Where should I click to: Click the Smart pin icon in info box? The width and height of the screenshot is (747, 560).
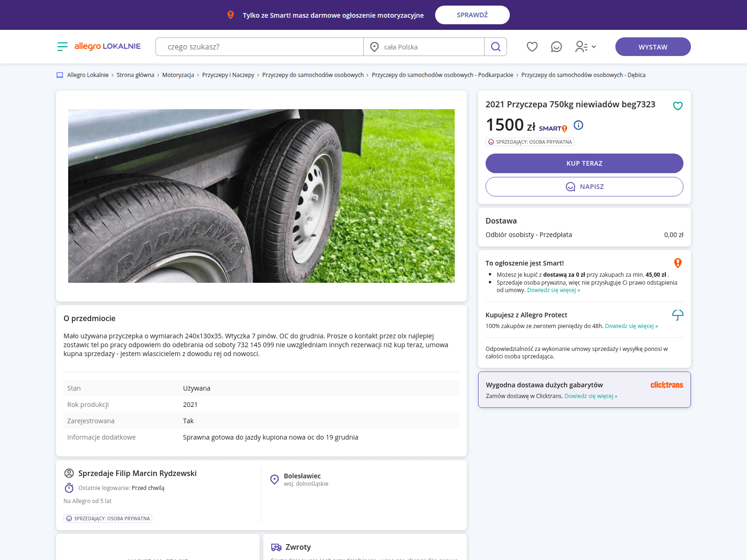[678, 263]
